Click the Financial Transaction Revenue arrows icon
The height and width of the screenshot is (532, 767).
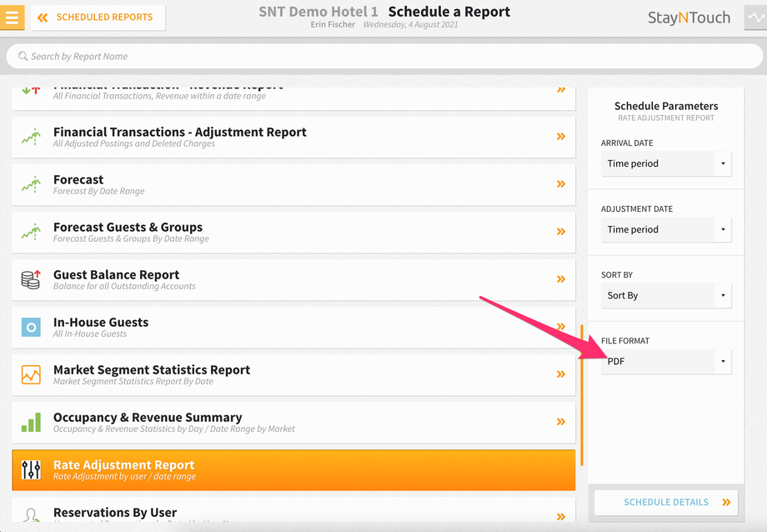point(31,91)
